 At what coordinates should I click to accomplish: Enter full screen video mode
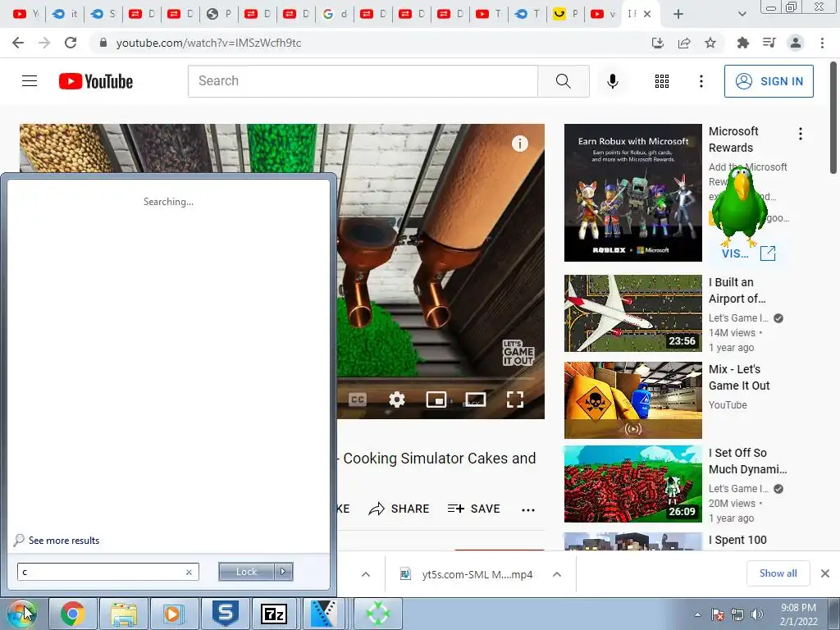[x=515, y=399]
